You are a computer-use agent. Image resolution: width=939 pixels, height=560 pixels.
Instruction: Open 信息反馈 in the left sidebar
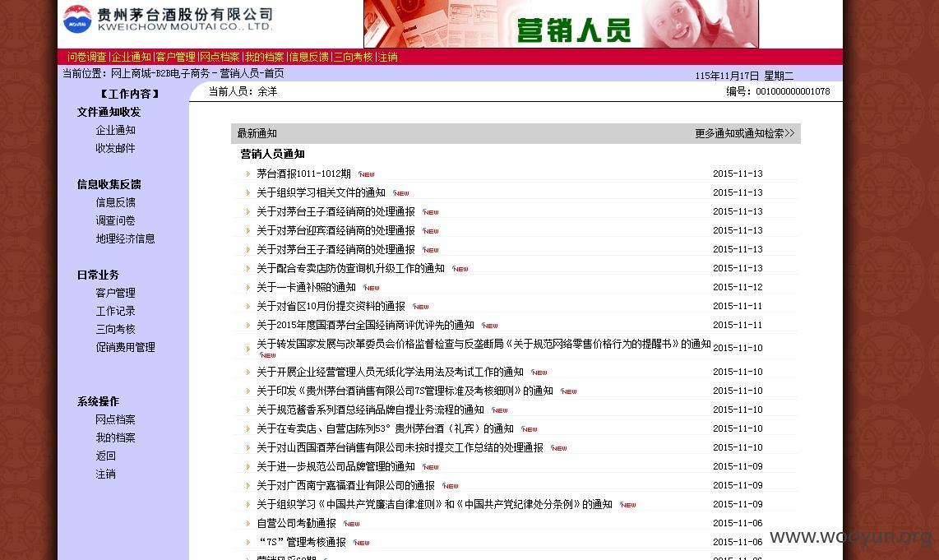click(116, 203)
